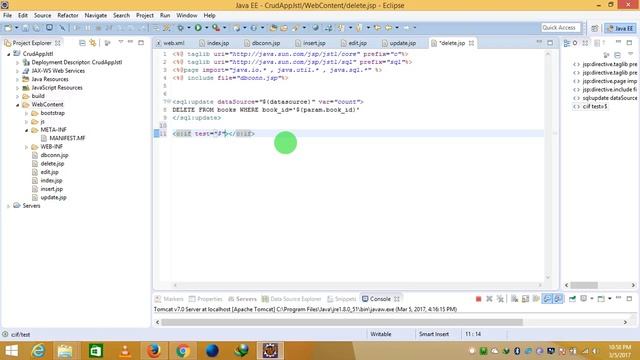Click the editor horizontal scrollbar track
The width and height of the screenshot is (640, 360).
[x=358, y=285]
